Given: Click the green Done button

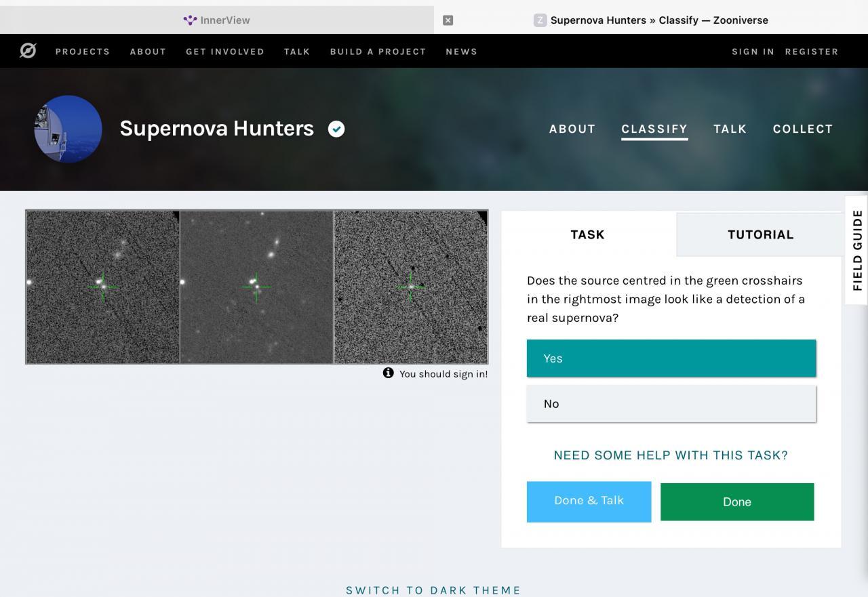Looking at the screenshot, I should [737, 502].
